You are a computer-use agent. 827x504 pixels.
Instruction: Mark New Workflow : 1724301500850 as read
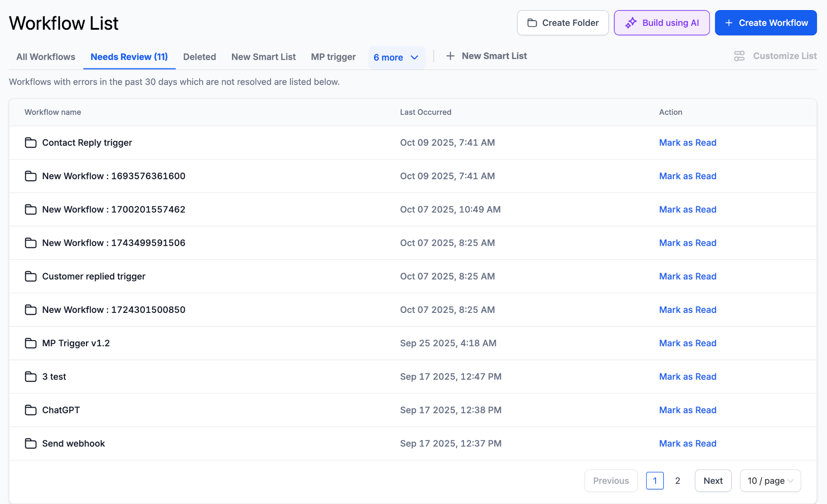[x=688, y=310]
